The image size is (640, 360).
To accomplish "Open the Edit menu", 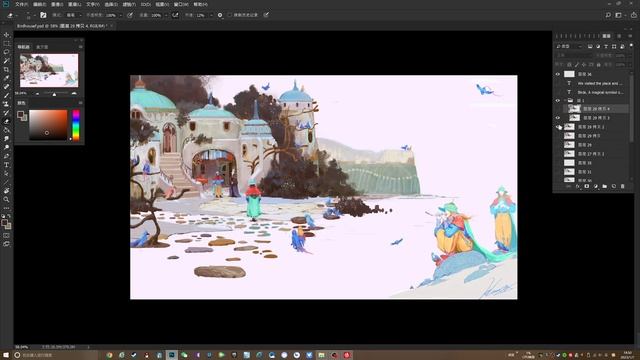I will (40, 4).
